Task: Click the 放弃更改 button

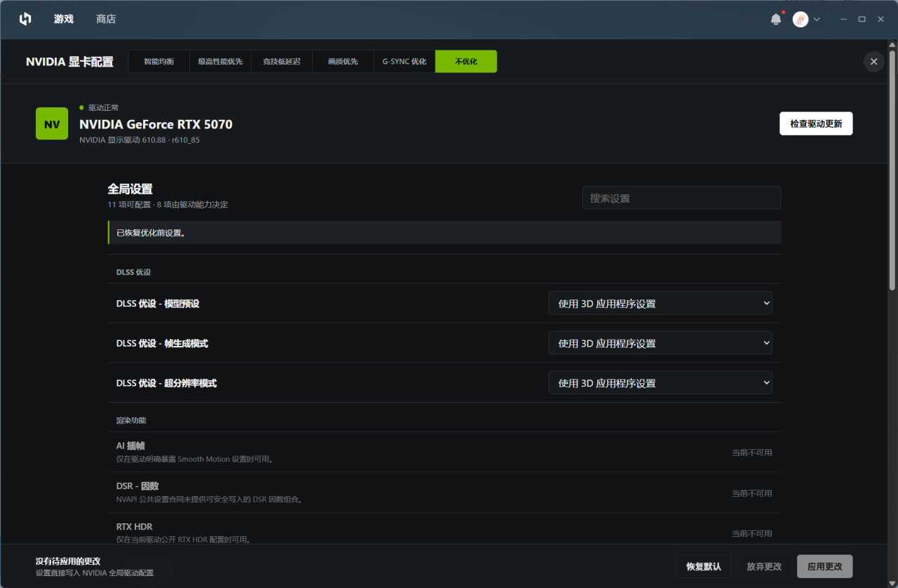Action: pyautogui.click(x=764, y=566)
